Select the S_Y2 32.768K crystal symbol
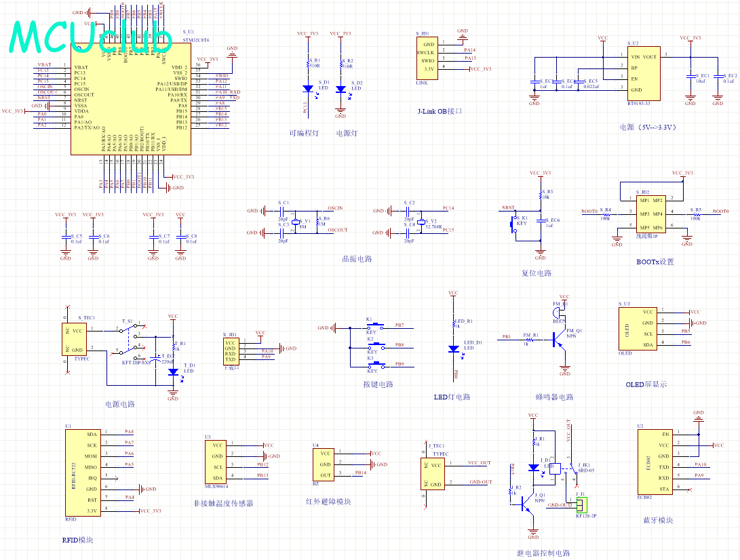Image resolution: width=740 pixels, height=560 pixels. [421, 222]
